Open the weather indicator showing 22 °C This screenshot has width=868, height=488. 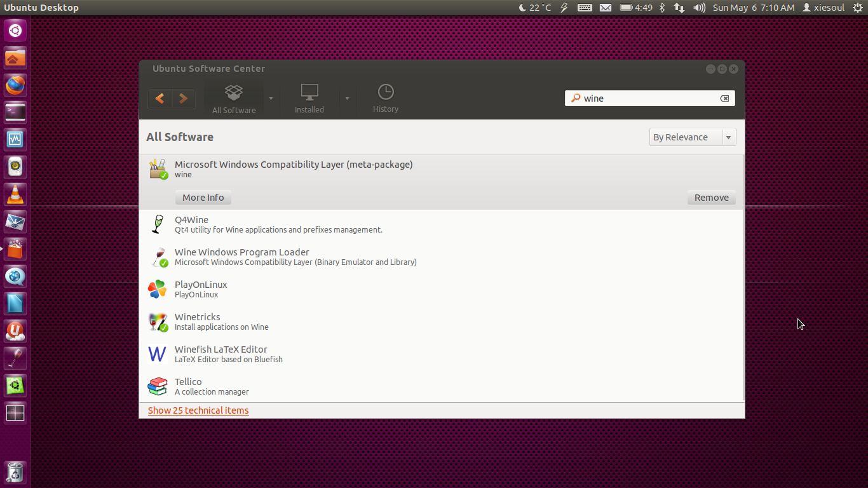click(534, 8)
